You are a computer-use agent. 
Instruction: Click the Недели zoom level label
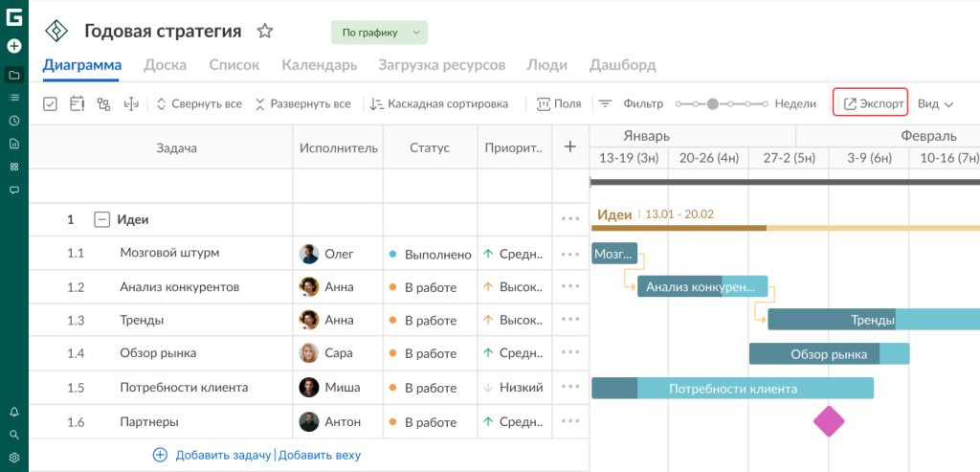pos(795,104)
